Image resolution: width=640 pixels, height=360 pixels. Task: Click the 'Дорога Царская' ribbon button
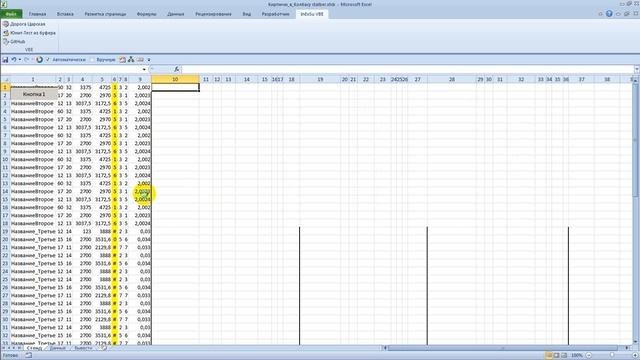tap(24, 24)
